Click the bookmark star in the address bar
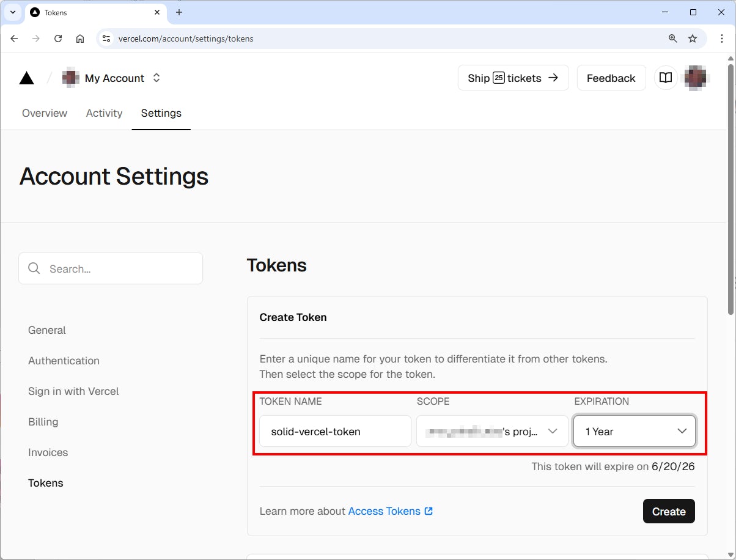The height and width of the screenshot is (560, 736). pos(693,39)
